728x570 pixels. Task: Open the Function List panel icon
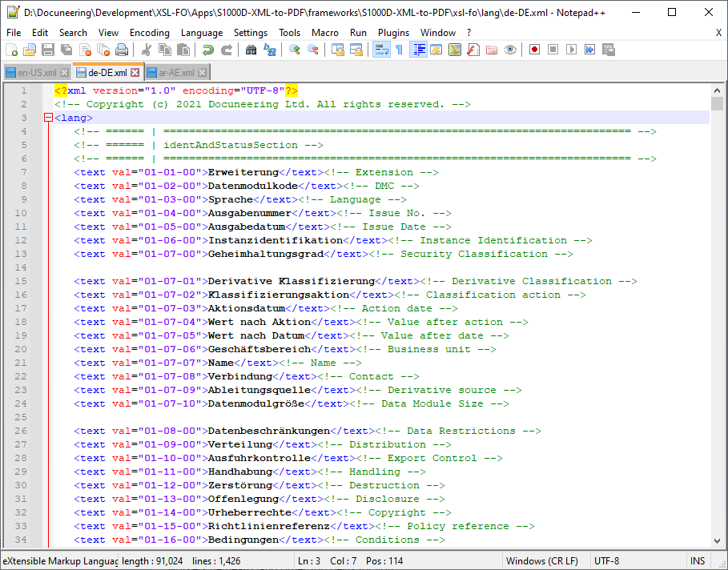click(473, 50)
